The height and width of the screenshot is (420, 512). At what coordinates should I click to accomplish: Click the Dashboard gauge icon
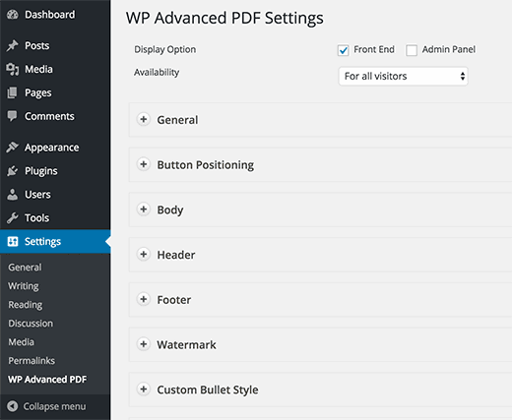coord(13,15)
